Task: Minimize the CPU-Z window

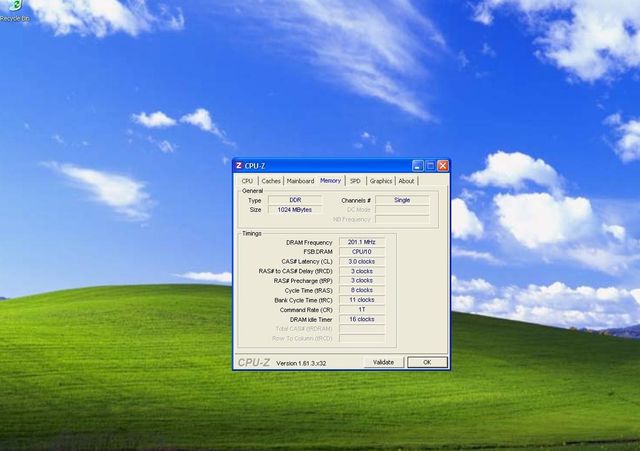Action: [418, 166]
